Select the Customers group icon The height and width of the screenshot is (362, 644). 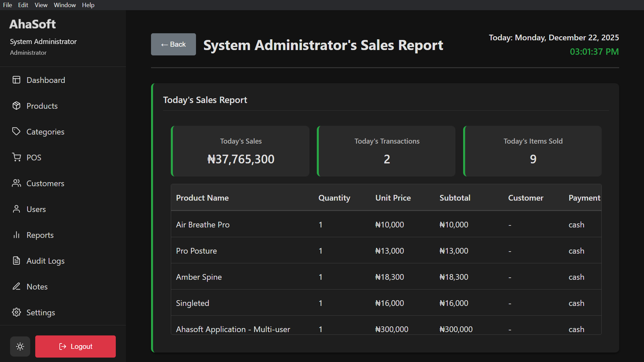17,183
